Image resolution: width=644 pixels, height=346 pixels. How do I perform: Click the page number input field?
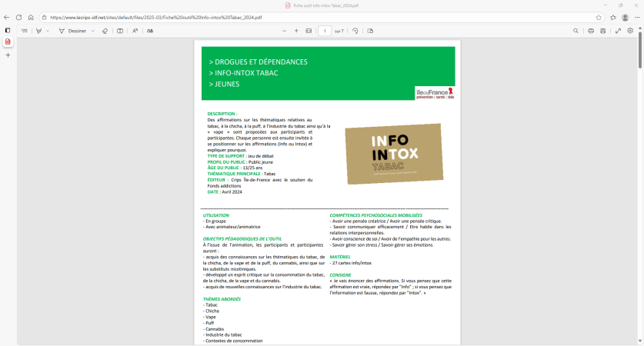coord(325,31)
